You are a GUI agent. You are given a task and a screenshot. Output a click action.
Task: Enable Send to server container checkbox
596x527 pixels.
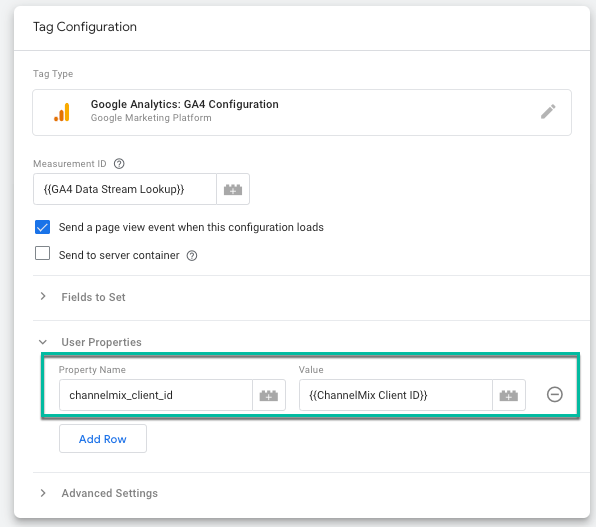(42, 253)
